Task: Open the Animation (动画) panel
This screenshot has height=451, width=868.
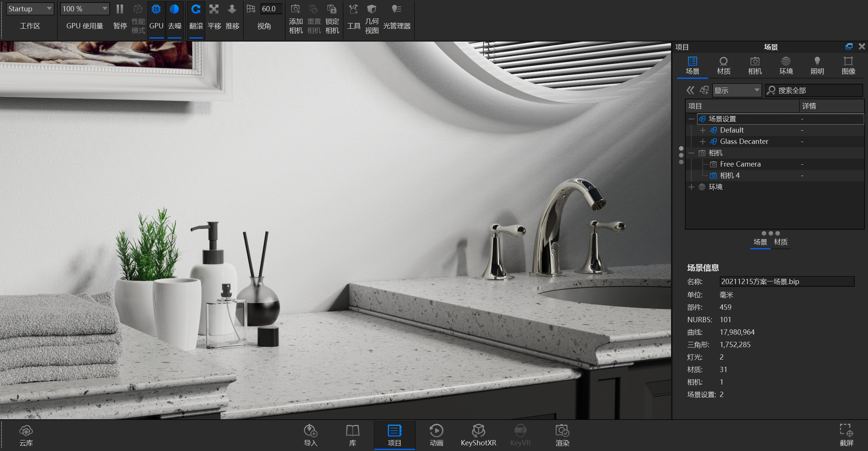Action: click(436, 435)
